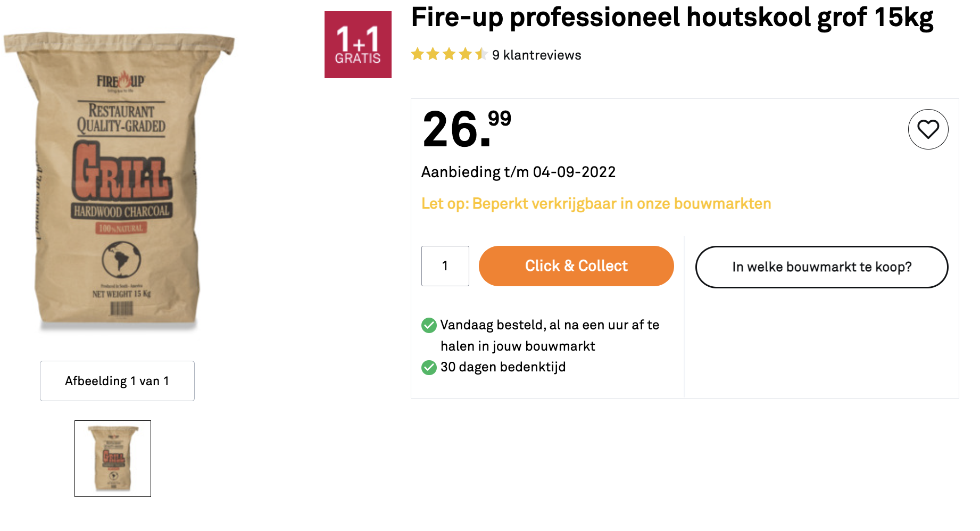Click the first yellow rating star
The image size is (980, 531).
point(418,54)
